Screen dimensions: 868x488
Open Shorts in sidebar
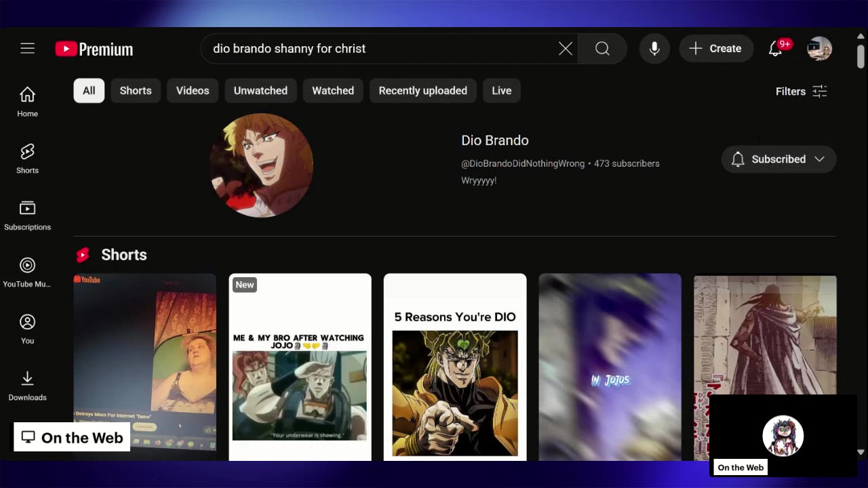coord(27,159)
